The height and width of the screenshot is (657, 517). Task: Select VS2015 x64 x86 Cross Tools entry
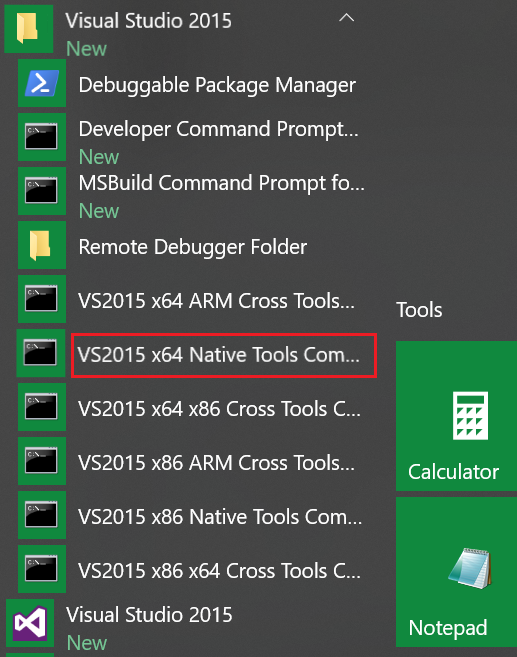pyautogui.click(x=220, y=409)
